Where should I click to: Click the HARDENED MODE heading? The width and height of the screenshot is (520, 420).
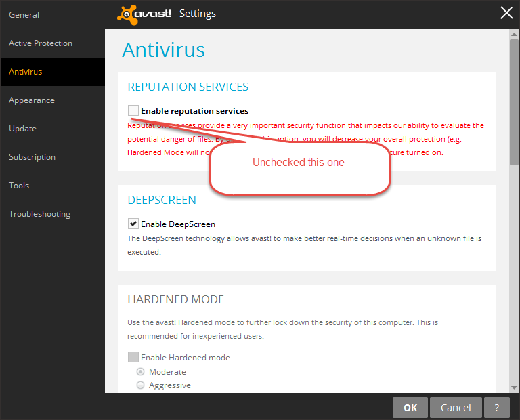pyautogui.click(x=176, y=299)
